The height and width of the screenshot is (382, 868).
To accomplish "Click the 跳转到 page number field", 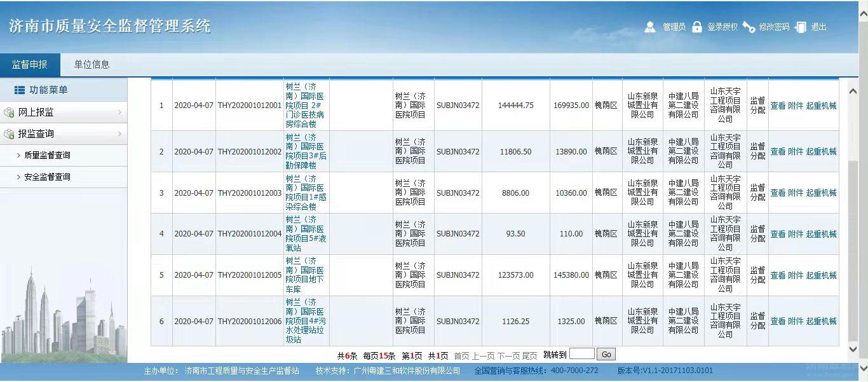I will 581,354.
